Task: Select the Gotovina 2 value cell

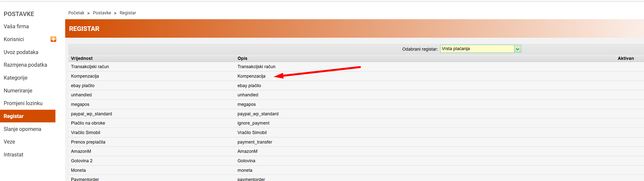Action: click(x=82, y=161)
